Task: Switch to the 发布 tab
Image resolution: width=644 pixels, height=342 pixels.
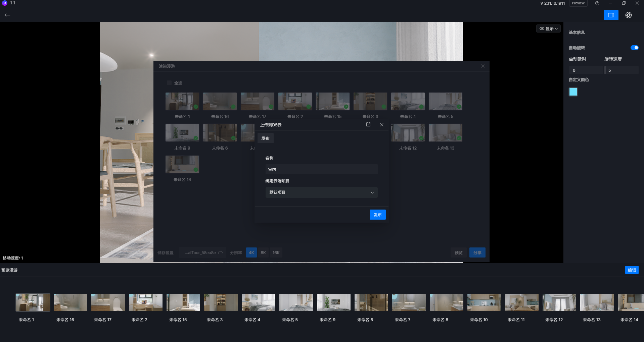Action: click(265, 138)
